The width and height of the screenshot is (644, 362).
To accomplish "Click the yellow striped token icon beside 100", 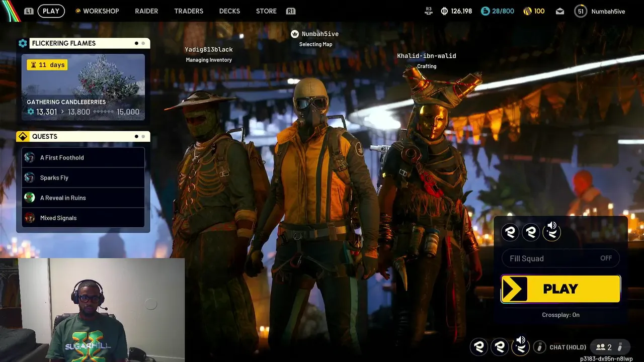I will coord(527,11).
